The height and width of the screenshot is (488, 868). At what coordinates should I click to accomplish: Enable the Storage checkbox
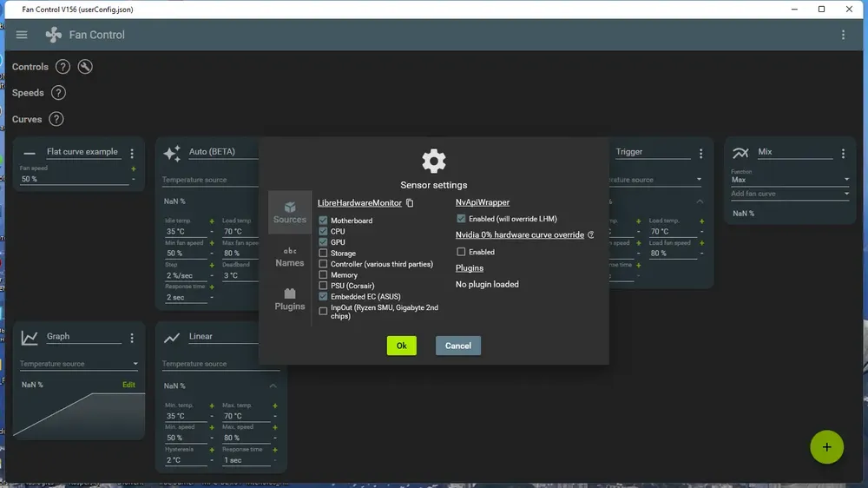[323, 254]
